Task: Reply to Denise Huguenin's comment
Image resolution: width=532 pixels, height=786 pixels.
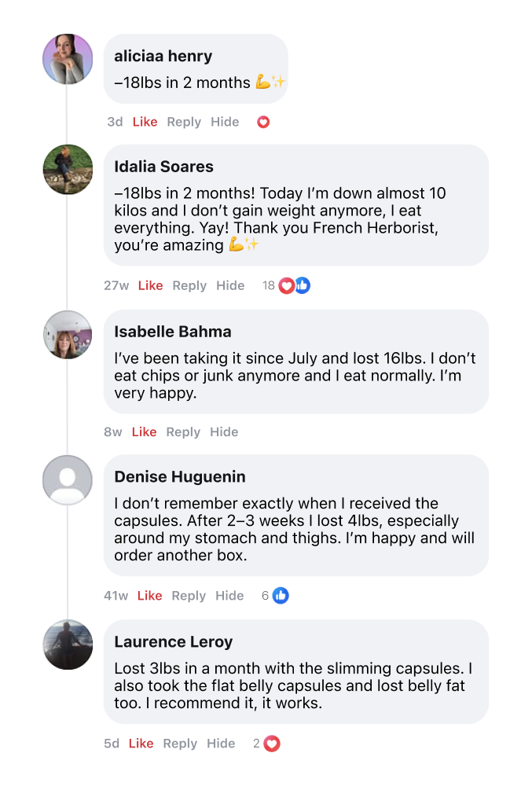Action: [x=189, y=596]
